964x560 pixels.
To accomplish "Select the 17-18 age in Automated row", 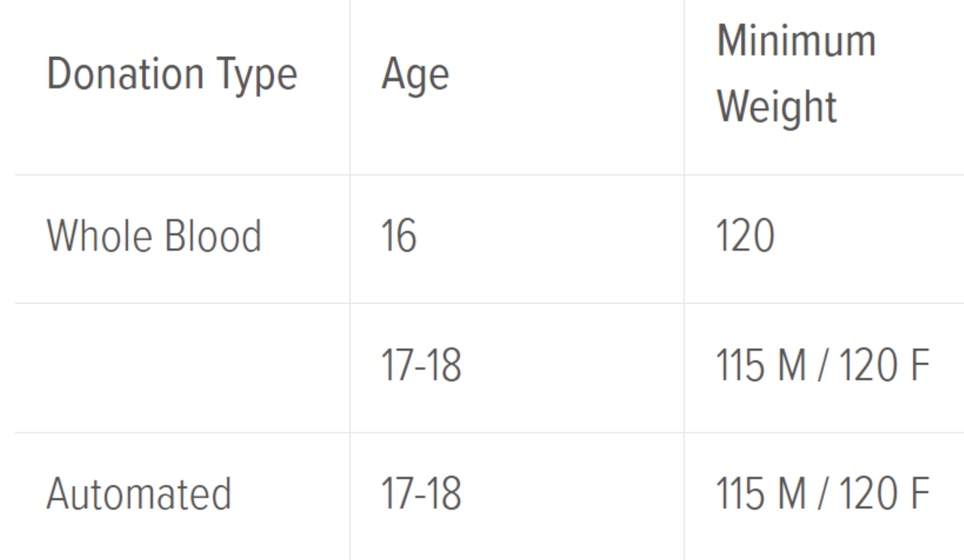I will [x=421, y=494].
